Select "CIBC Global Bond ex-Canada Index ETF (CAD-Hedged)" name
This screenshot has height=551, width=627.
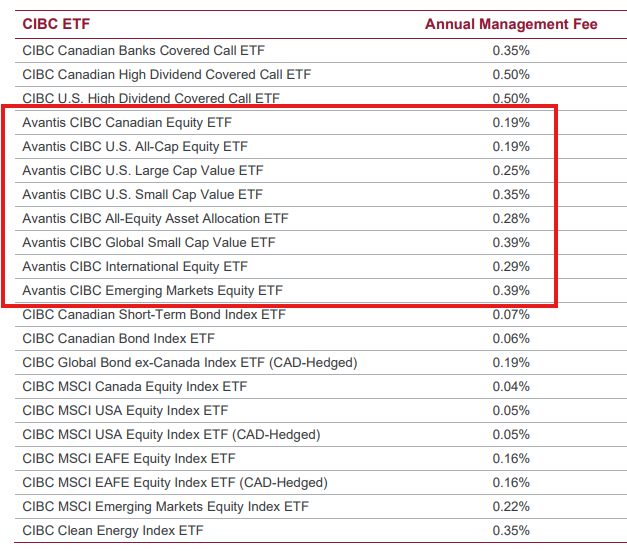click(x=190, y=363)
